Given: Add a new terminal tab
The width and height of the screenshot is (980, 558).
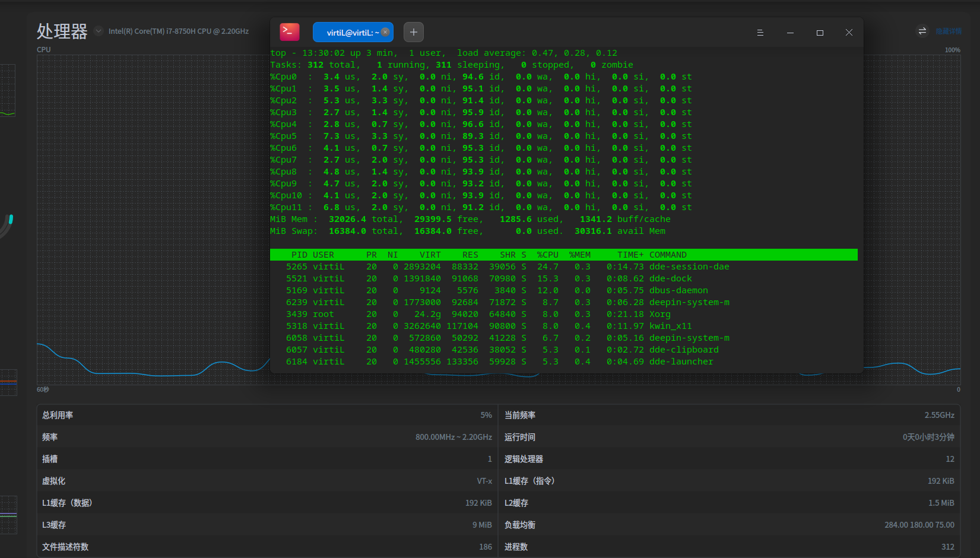Looking at the screenshot, I should [x=414, y=32].
